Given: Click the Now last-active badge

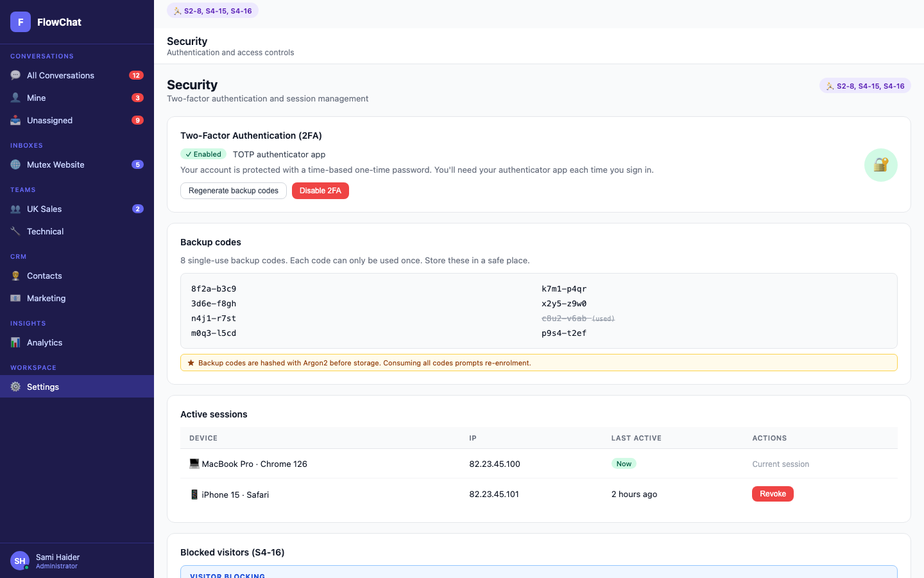Looking at the screenshot, I should coord(624,464).
